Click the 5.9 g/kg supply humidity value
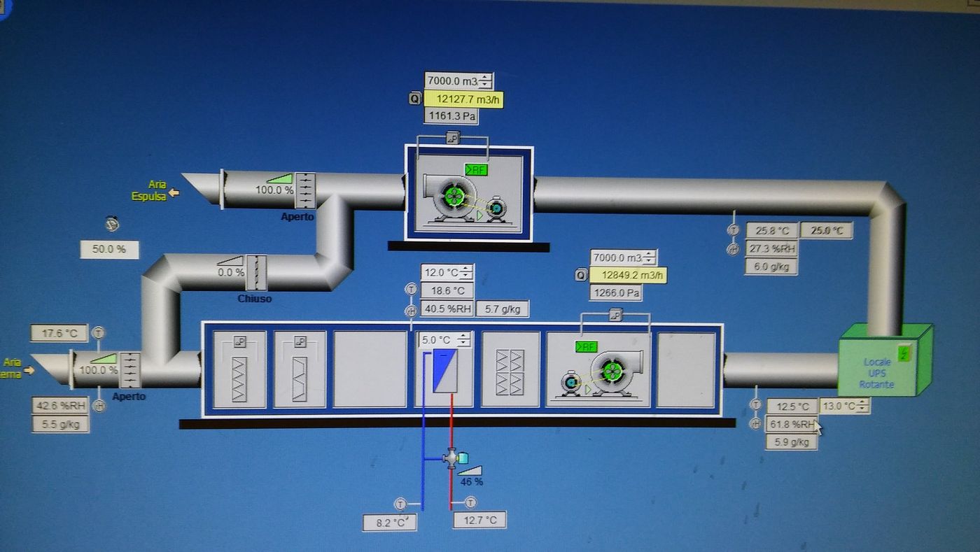The height and width of the screenshot is (552, 980). [x=792, y=441]
